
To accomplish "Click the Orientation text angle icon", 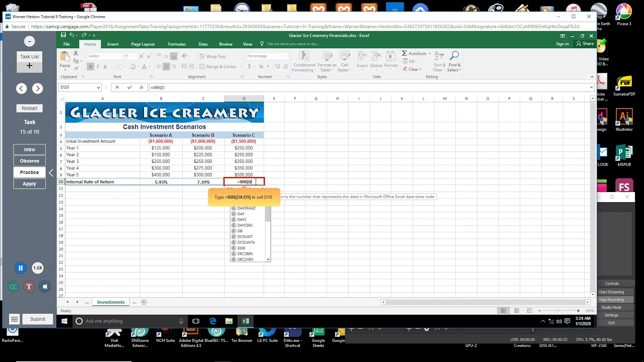I will [185, 56].
